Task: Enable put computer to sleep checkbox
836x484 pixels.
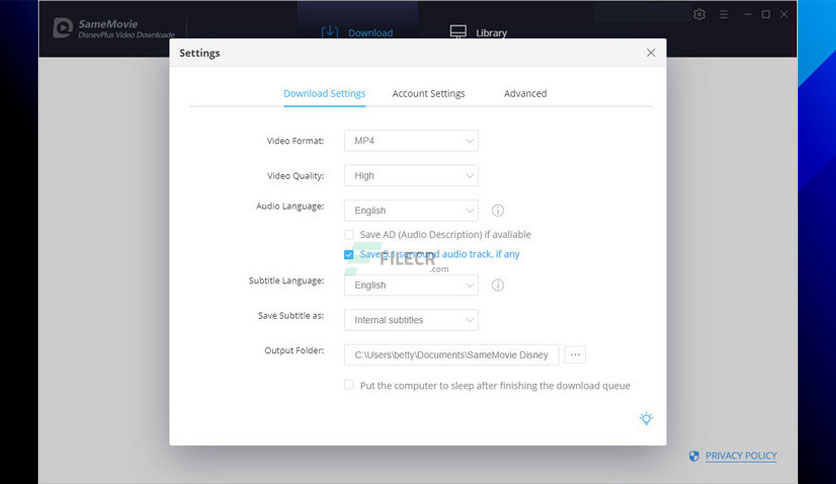Action: coord(349,385)
